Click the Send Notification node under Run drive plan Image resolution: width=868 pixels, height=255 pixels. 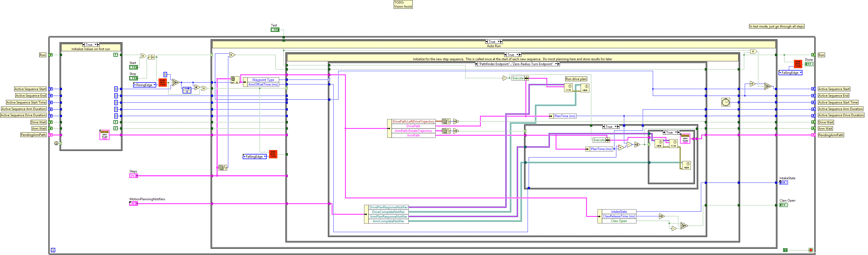point(568,88)
